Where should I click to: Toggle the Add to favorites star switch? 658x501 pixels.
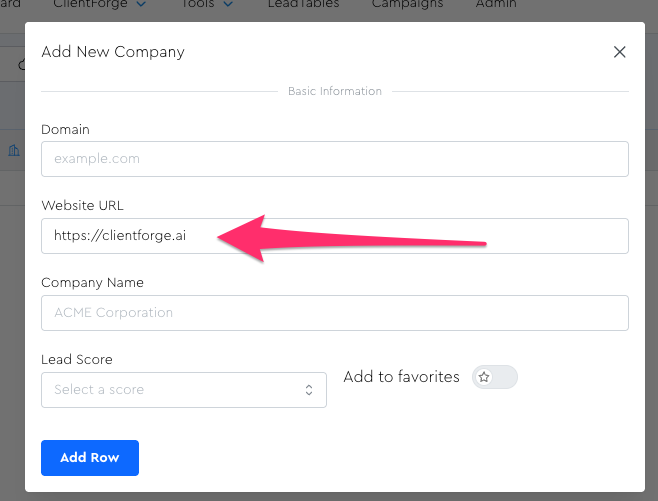point(494,377)
